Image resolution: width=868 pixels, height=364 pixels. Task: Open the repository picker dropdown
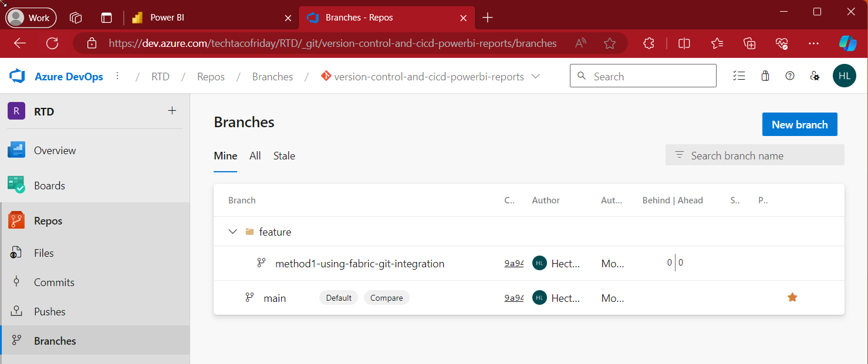point(535,76)
